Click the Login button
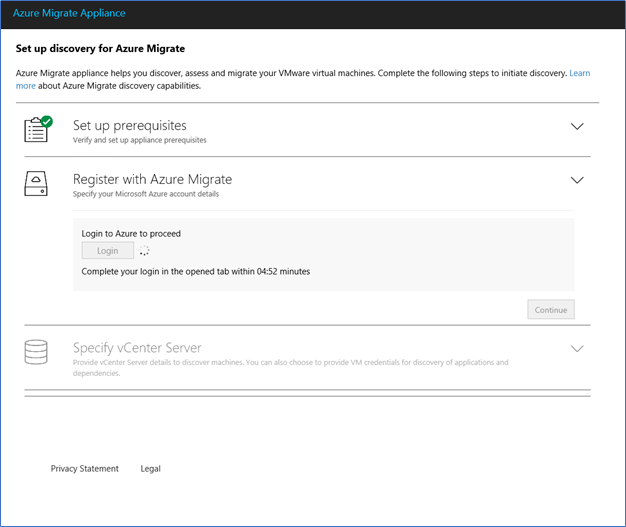Screen dimensions: 626x527 tap(108, 251)
